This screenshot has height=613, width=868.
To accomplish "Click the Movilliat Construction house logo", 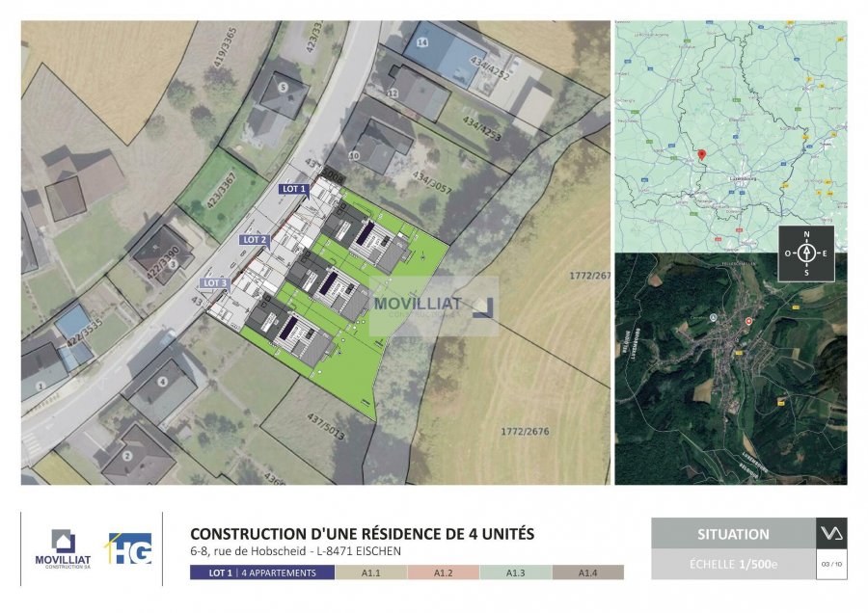I will click(x=63, y=548).
